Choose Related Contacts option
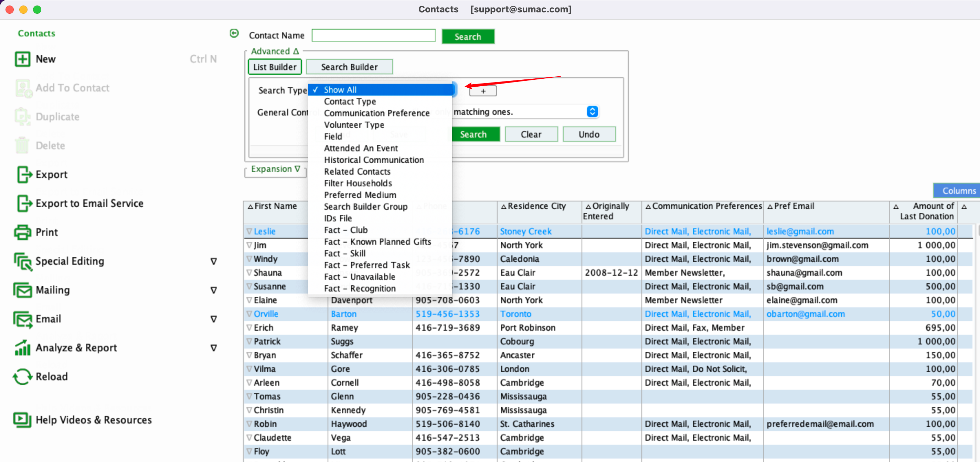Image resolution: width=980 pixels, height=462 pixels. coord(380,172)
